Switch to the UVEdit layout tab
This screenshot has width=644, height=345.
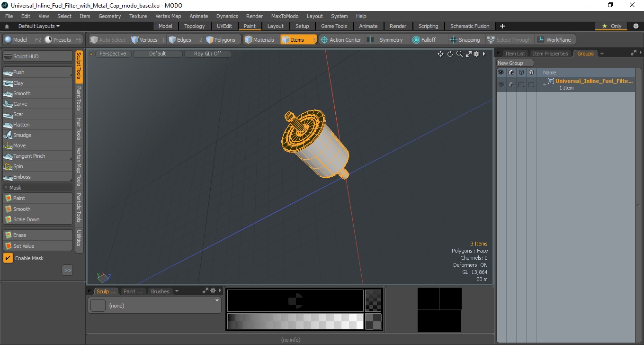click(x=224, y=26)
